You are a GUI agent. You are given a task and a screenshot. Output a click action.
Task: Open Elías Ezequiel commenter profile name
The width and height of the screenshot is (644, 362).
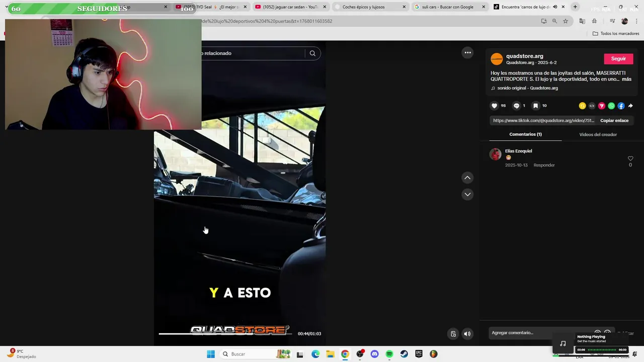click(518, 151)
